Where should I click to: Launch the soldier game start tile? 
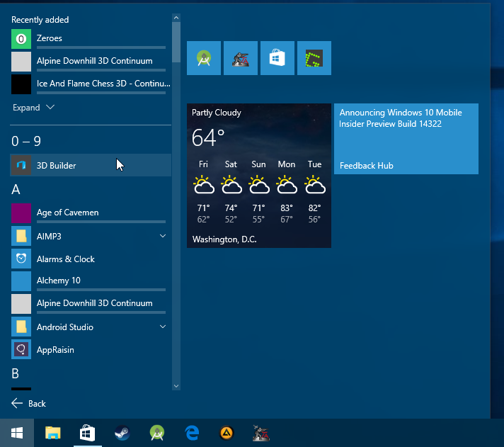coord(241,58)
